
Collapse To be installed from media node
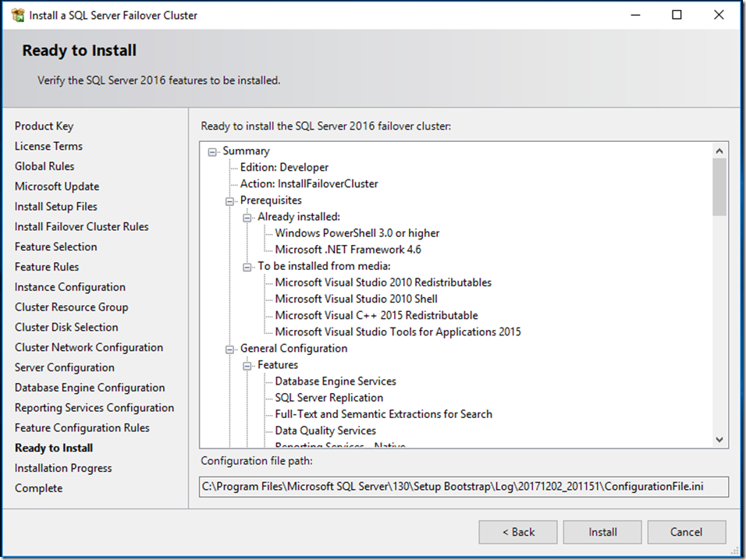click(x=247, y=268)
